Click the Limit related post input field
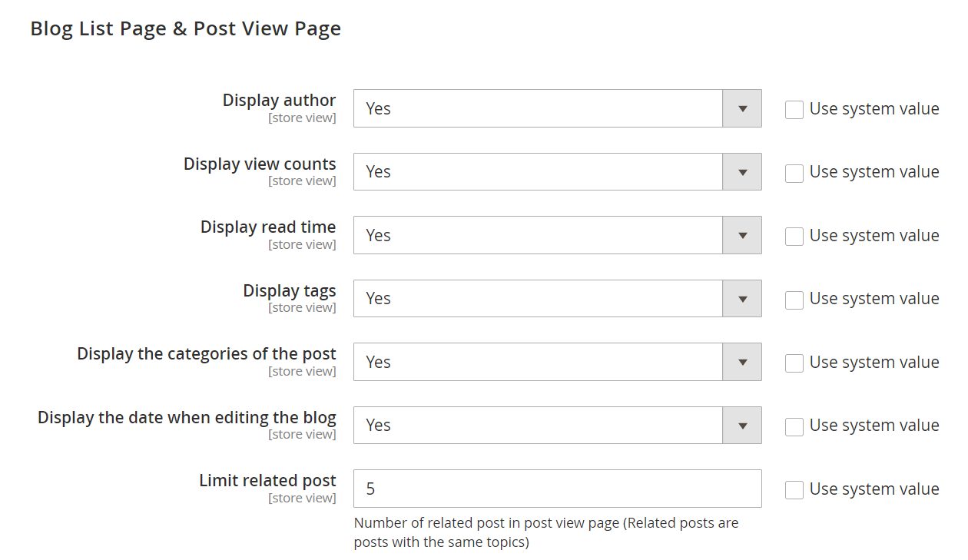The image size is (968, 560). click(557, 489)
